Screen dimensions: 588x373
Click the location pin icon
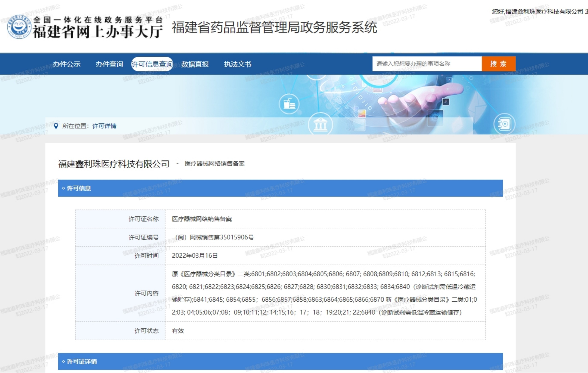point(56,126)
